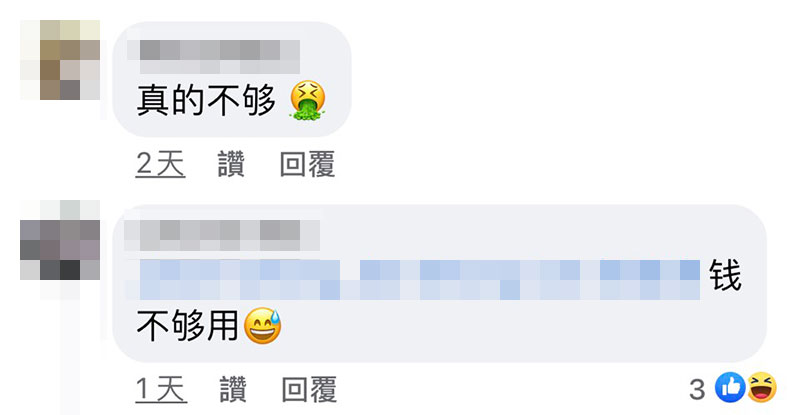Viewport: 800px width, 415px height.
Task: Like the 真的不够 comment with 讚
Action: (x=231, y=164)
